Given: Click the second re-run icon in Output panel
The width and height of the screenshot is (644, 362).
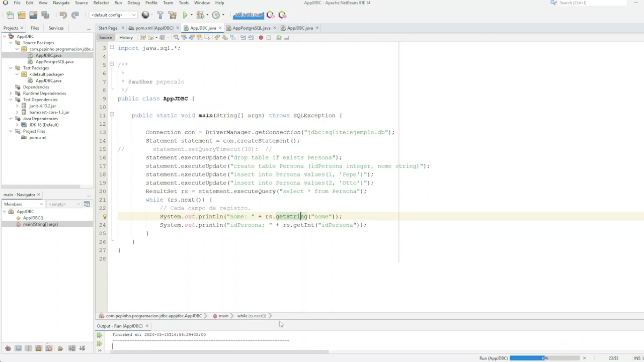Looking at the screenshot, I should pyautogui.click(x=99, y=343).
